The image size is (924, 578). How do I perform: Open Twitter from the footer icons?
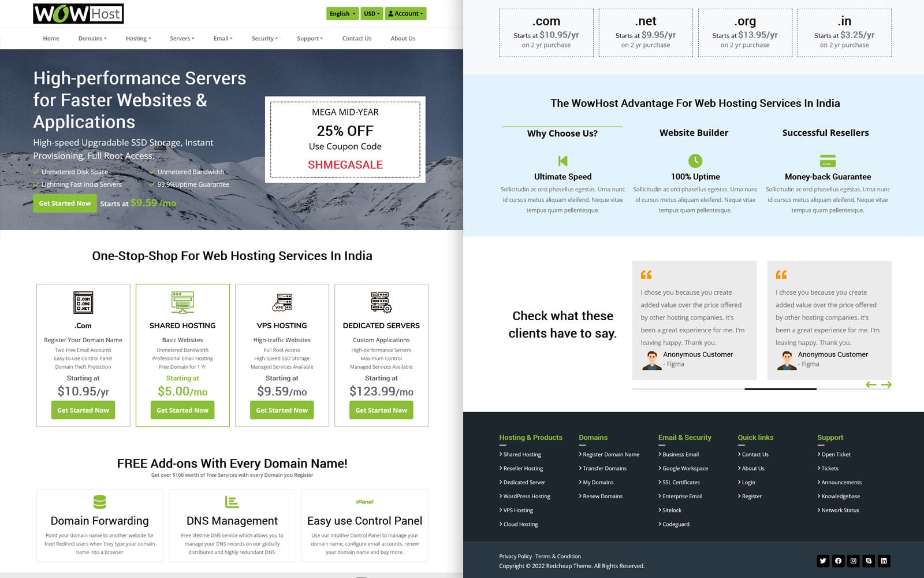[822, 560]
